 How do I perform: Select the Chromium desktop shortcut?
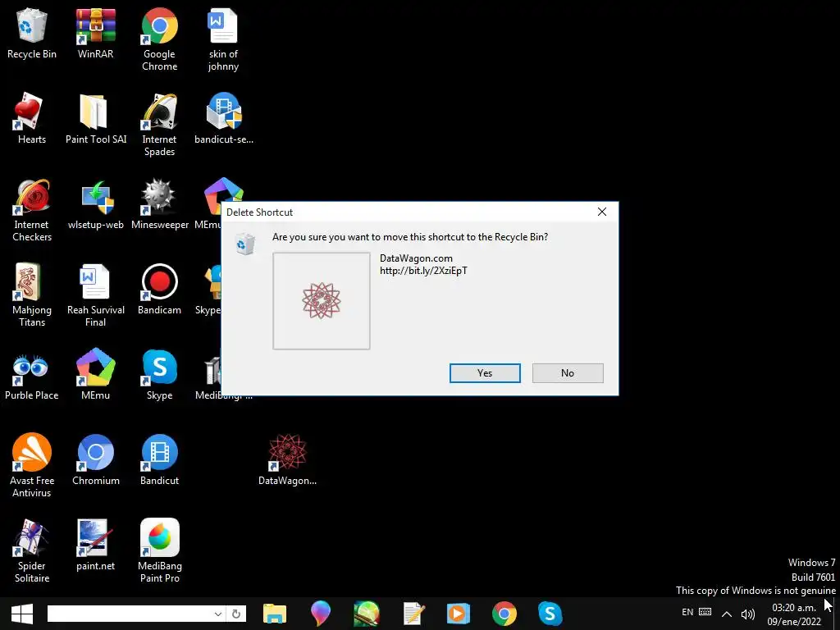tap(95, 460)
